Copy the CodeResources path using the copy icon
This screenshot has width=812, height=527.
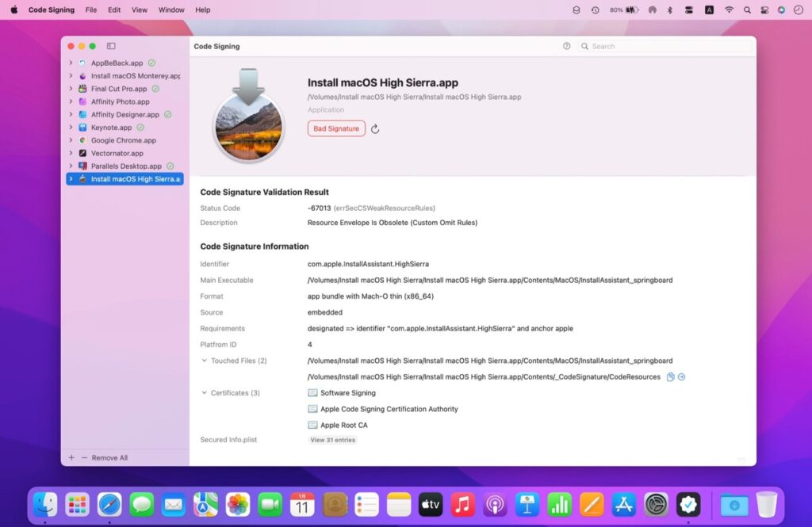(670, 376)
